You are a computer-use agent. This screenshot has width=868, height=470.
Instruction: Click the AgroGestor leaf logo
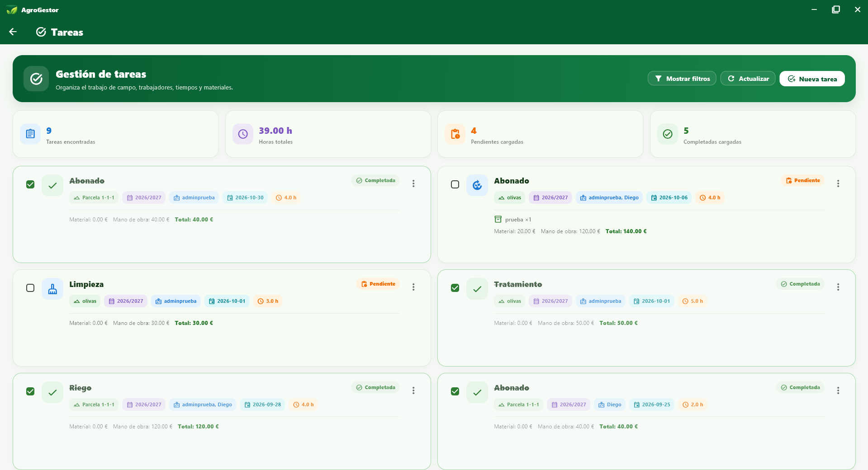pyautogui.click(x=12, y=10)
